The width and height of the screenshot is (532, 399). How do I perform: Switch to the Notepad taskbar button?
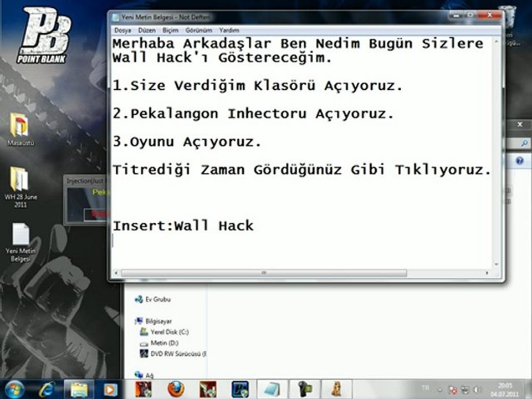point(272,389)
